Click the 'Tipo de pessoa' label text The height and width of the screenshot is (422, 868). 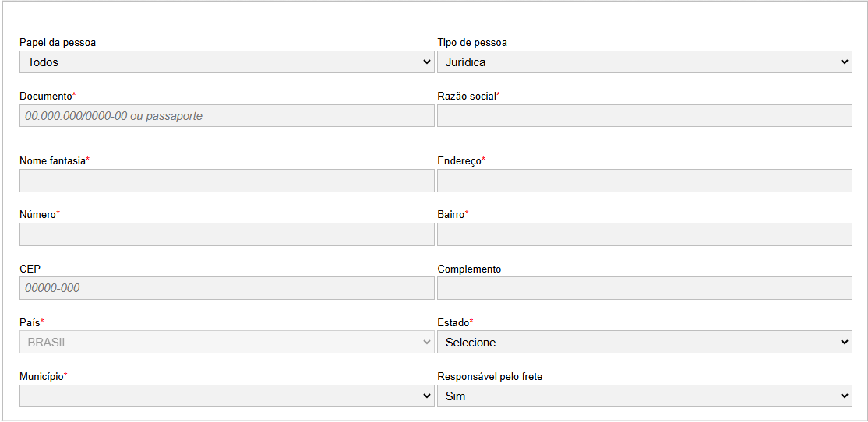[x=472, y=43]
